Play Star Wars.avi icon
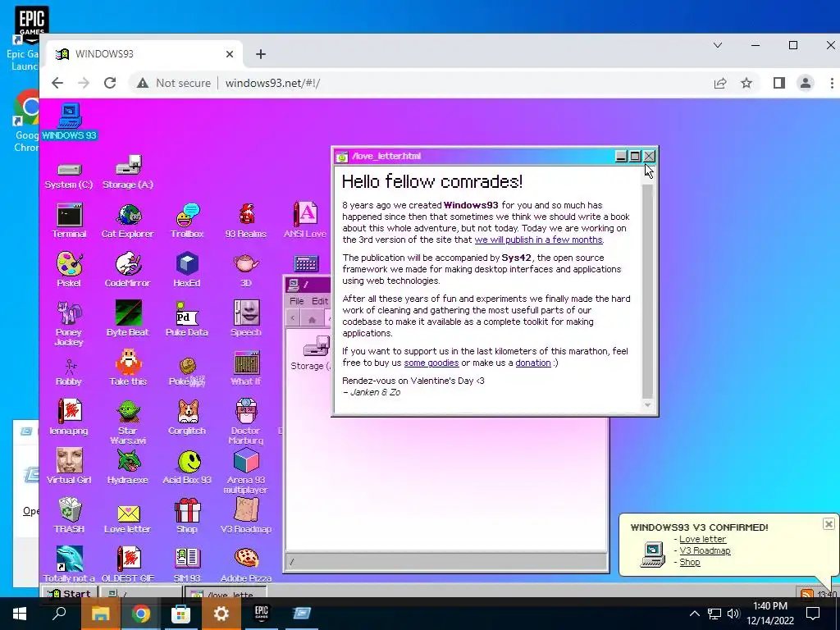840x630 pixels. (128, 422)
